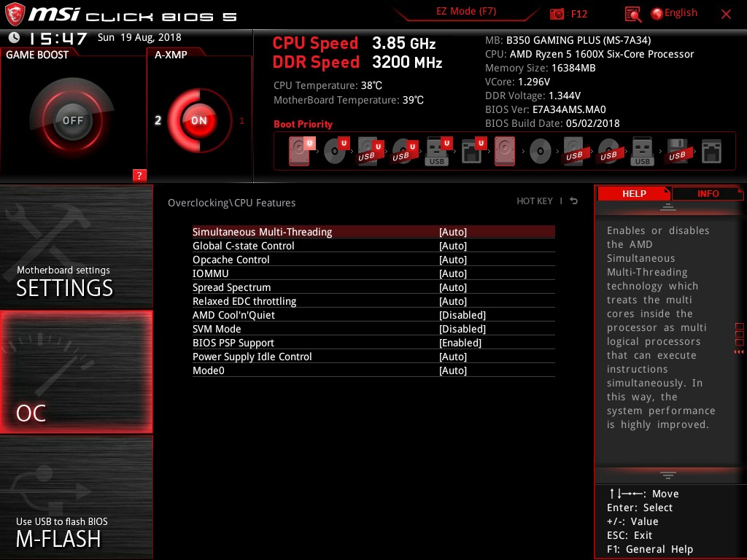Select the Power Supply Idle Control label
This screenshot has height=560, width=747.
point(252,356)
